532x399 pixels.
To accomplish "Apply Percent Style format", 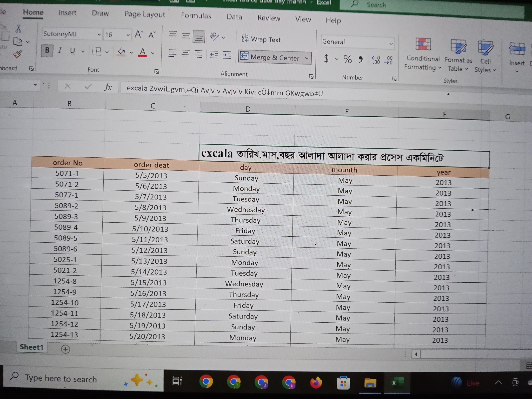I will (x=347, y=59).
